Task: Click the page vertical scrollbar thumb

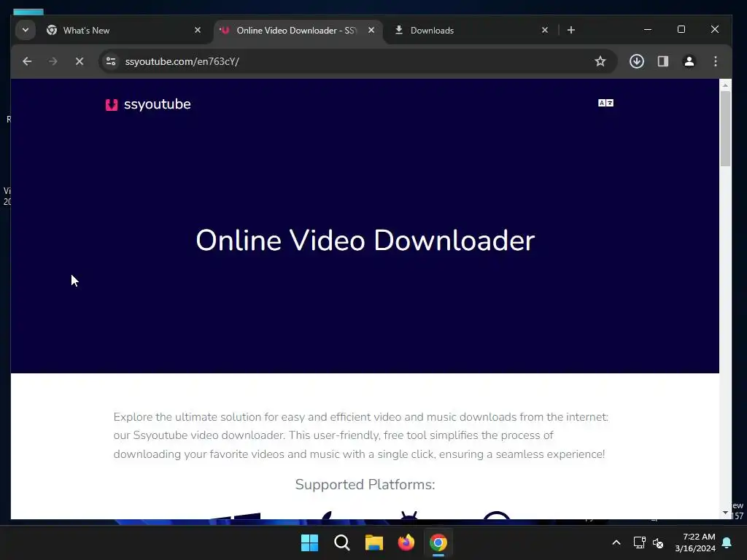Action: tap(725, 128)
